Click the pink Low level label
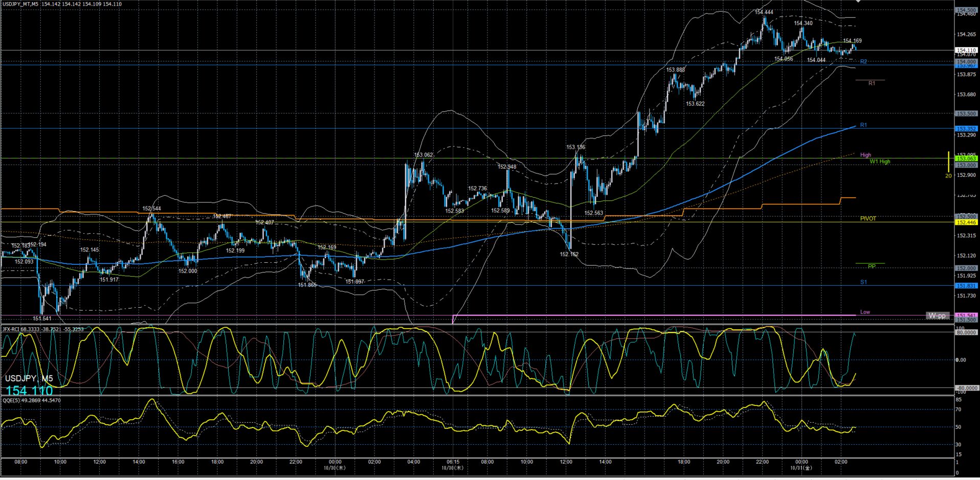The height and width of the screenshot is (480, 980). coord(865,312)
